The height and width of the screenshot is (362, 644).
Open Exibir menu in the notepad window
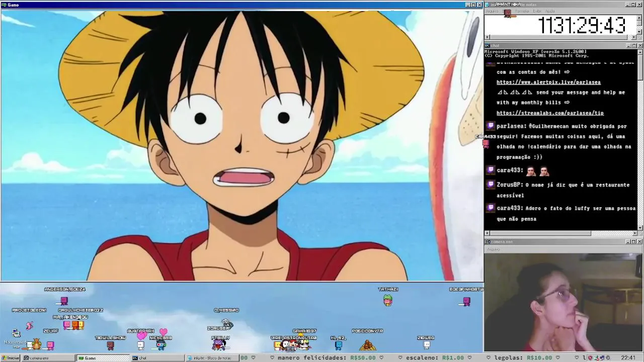point(537,11)
